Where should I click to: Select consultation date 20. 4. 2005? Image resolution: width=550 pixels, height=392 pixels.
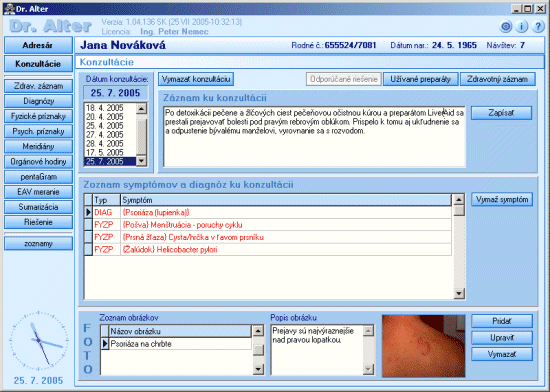(110, 117)
